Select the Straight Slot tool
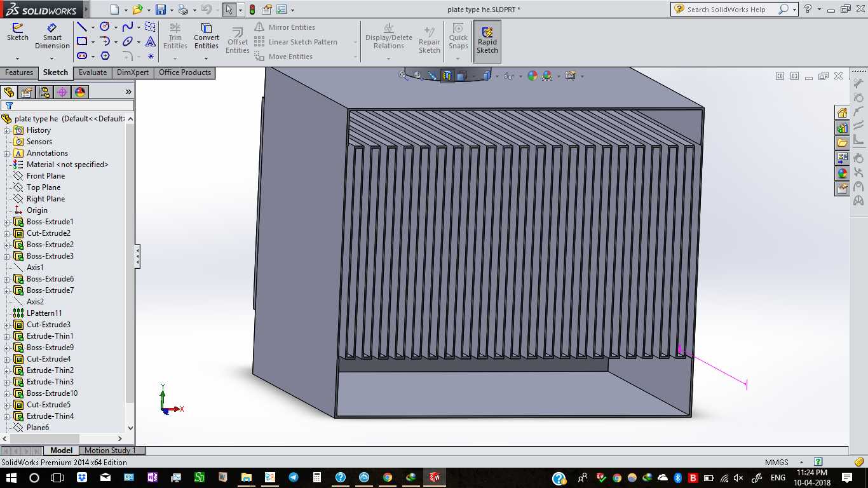 point(82,56)
